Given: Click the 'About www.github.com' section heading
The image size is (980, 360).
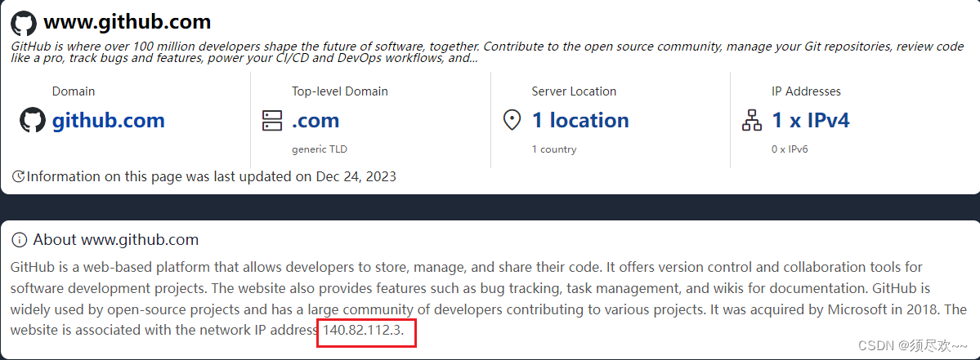Looking at the screenshot, I should (x=115, y=239).
